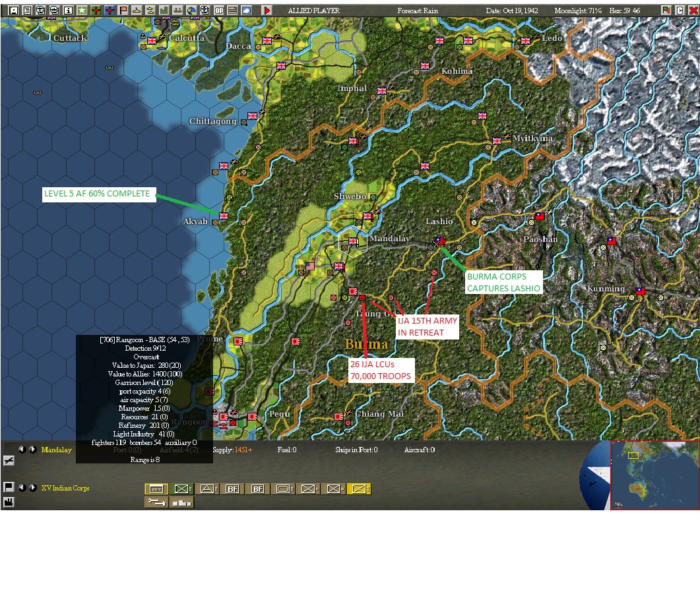This screenshot has height=592, width=700.
Task: Click the single yellow ship icon
Action: click(137, 11)
